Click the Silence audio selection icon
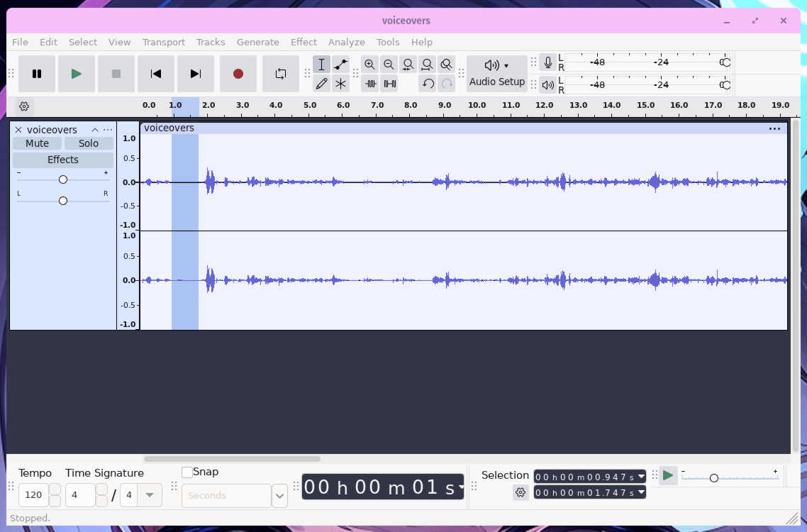Image resolution: width=807 pixels, height=532 pixels. point(389,84)
